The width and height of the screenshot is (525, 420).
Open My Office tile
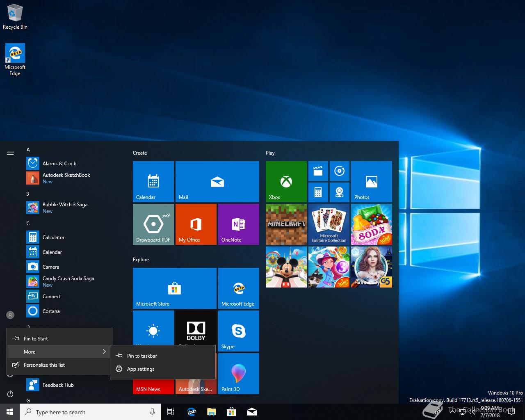(x=196, y=224)
